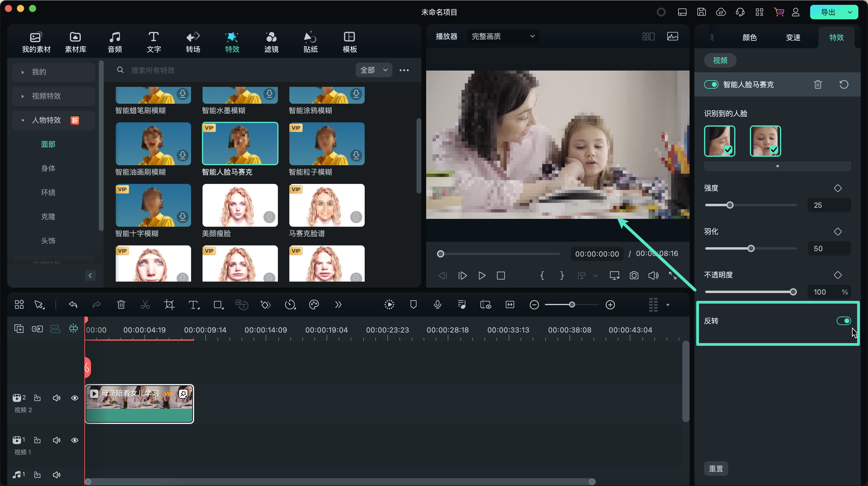The width and height of the screenshot is (868, 486).
Task: Select the crop tool in timeline toolbar
Action: [x=169, y=305]
